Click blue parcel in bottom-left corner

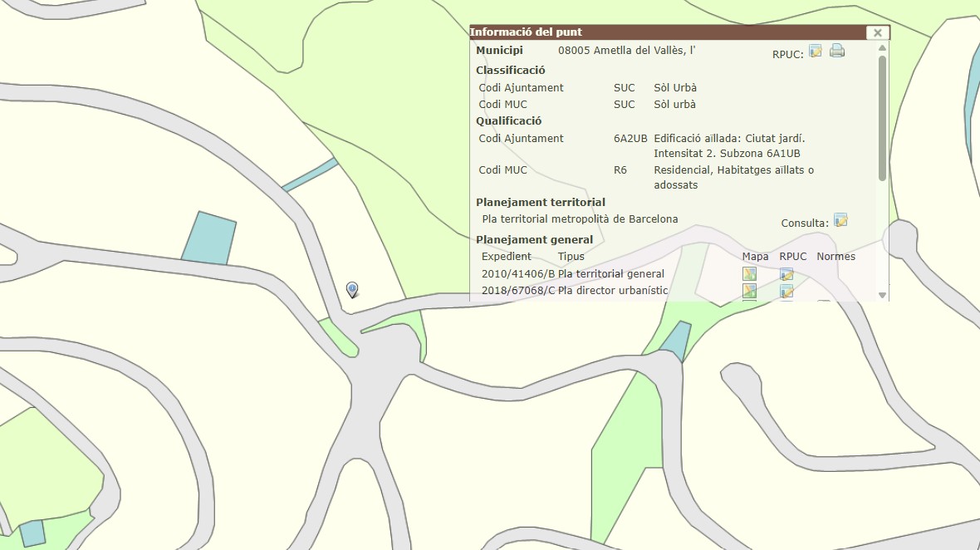[32, 533]
